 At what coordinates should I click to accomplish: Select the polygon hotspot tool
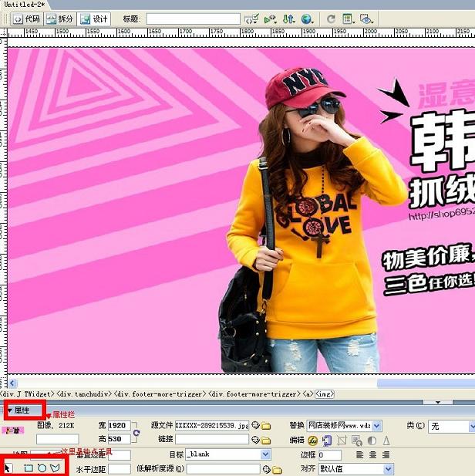coord(55,468)
